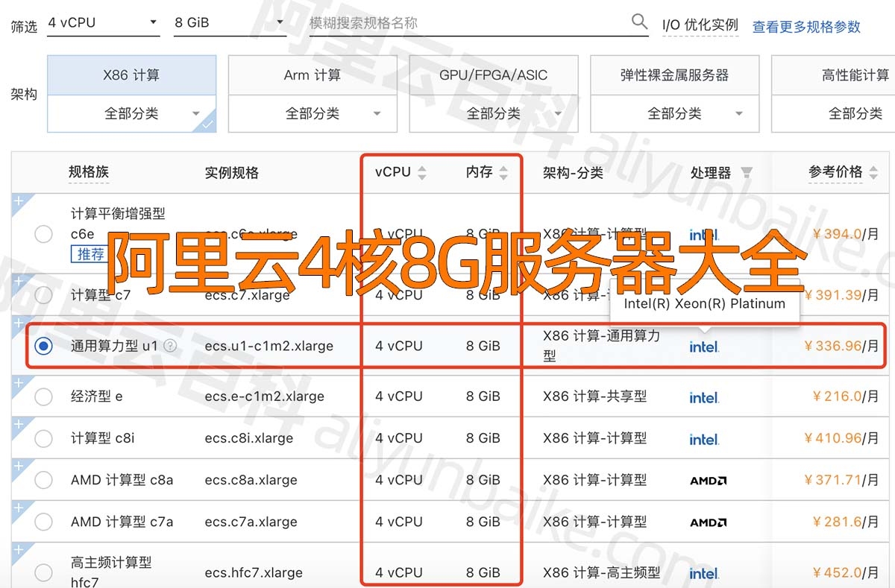The image size is (895, 588).
Task: Select the radio button for 计算平衡增强型 c6e
Action: (x=43, y=233)
